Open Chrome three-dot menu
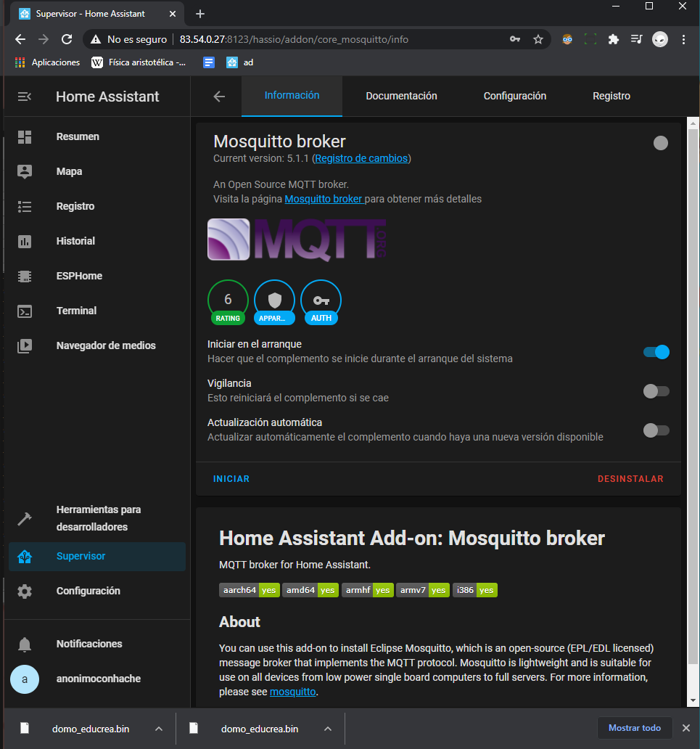The image size is (700, 749). click(x=683, y=39)
